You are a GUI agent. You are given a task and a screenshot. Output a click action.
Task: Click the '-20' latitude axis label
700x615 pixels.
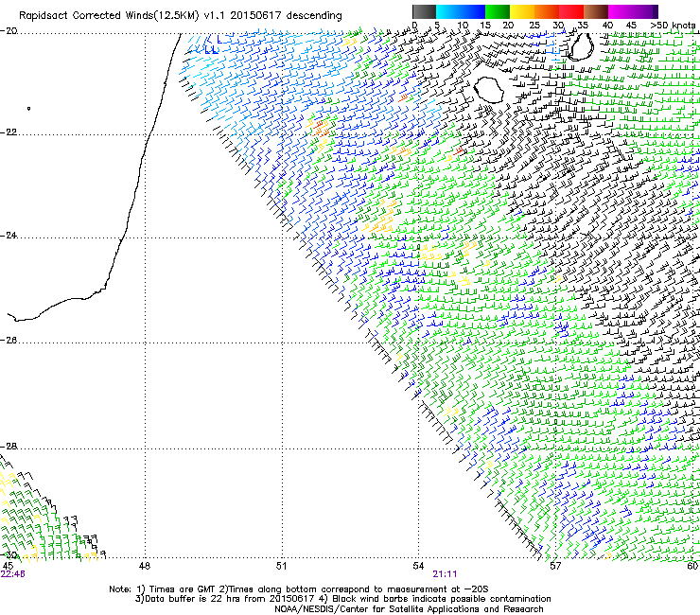9,31
